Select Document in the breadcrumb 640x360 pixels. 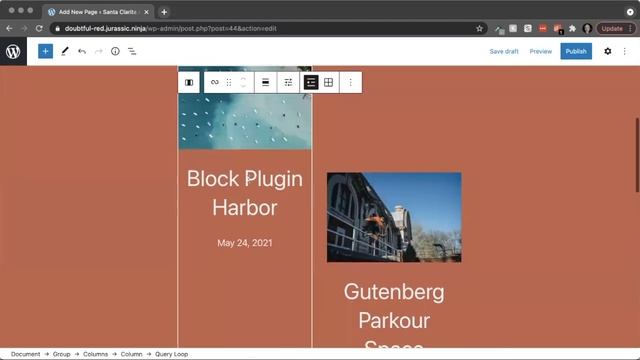(x=25, y=354)
